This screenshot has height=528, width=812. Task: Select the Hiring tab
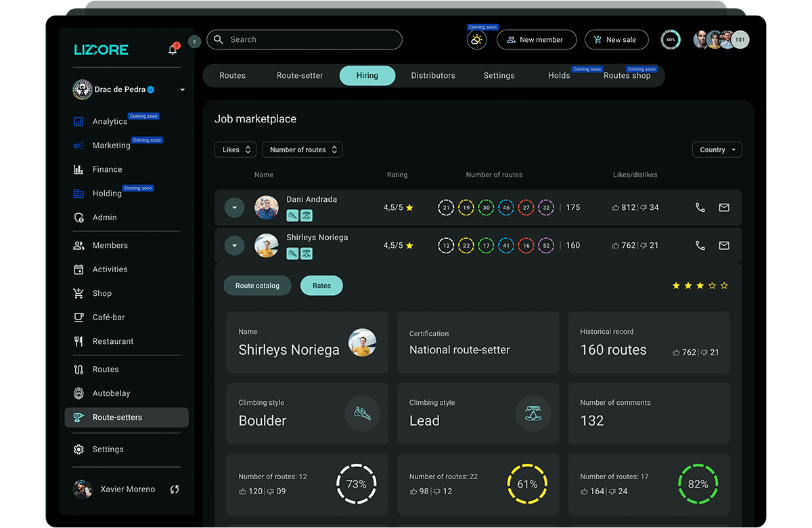click(x=367, y=76)
